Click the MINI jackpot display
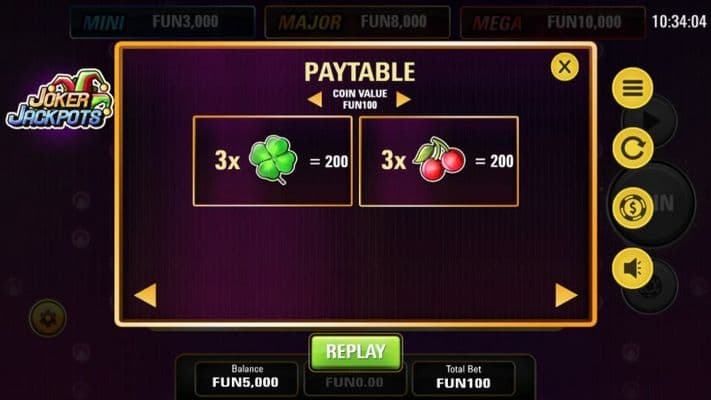 coord(162,22)
